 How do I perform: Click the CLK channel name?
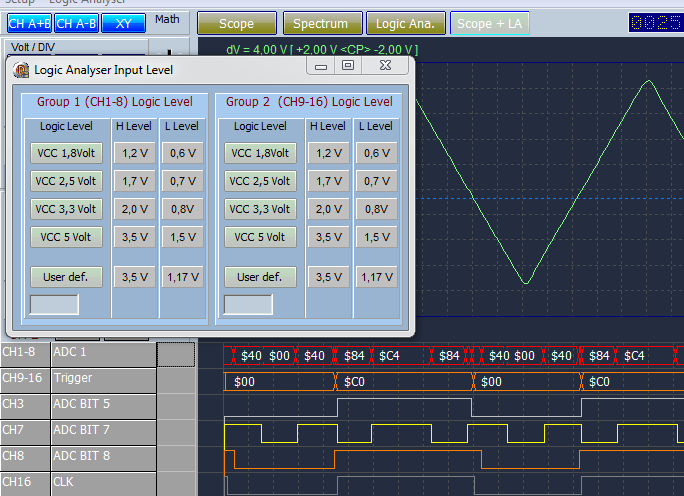pos(103,484)
